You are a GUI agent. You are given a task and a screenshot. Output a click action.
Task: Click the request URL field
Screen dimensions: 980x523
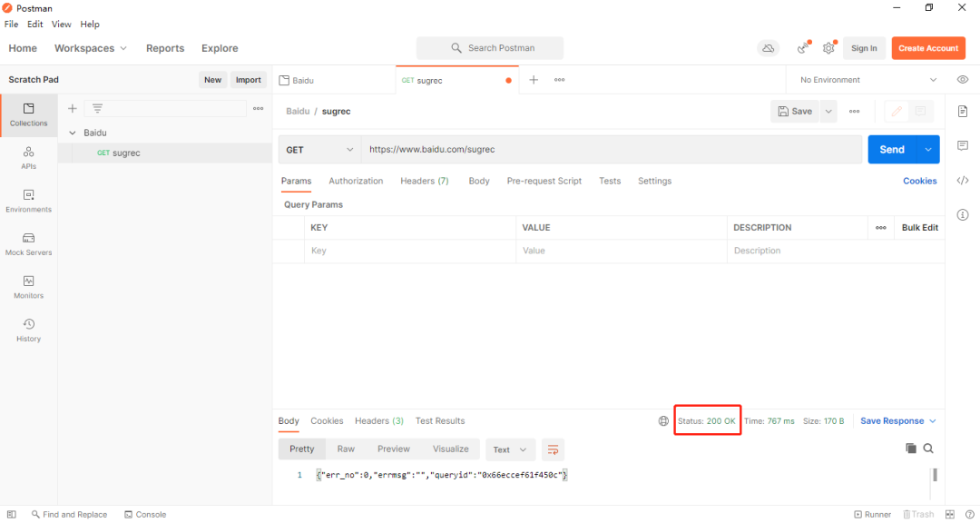612,150
